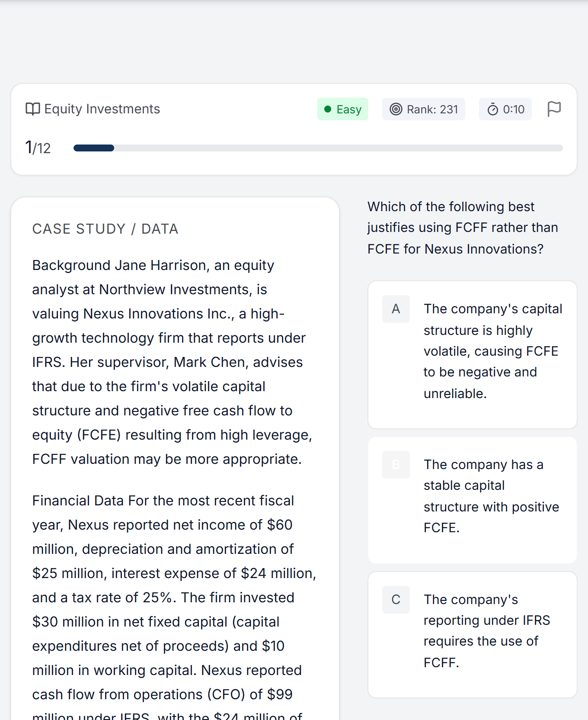588x720 pixels.
Task: Click the green dot in Easy badge
Action: [x=328, y=109]
